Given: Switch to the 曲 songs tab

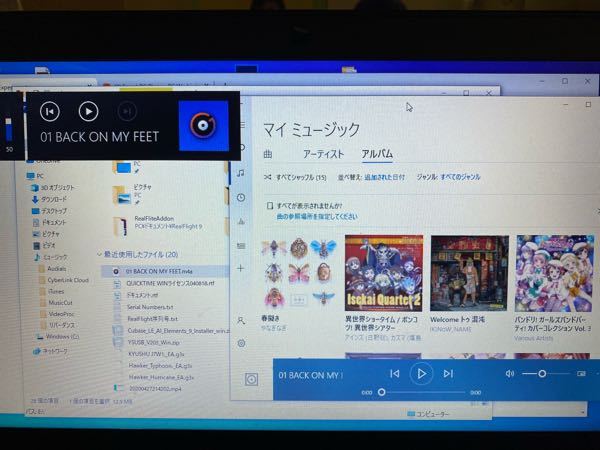Looking at the screenshot, I should (x=268, y=154).
